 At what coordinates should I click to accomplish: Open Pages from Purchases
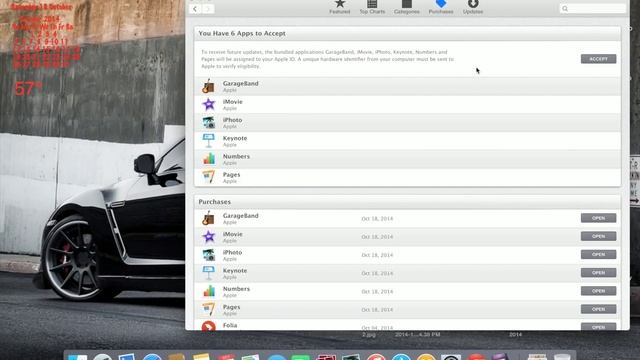[598, 309]
